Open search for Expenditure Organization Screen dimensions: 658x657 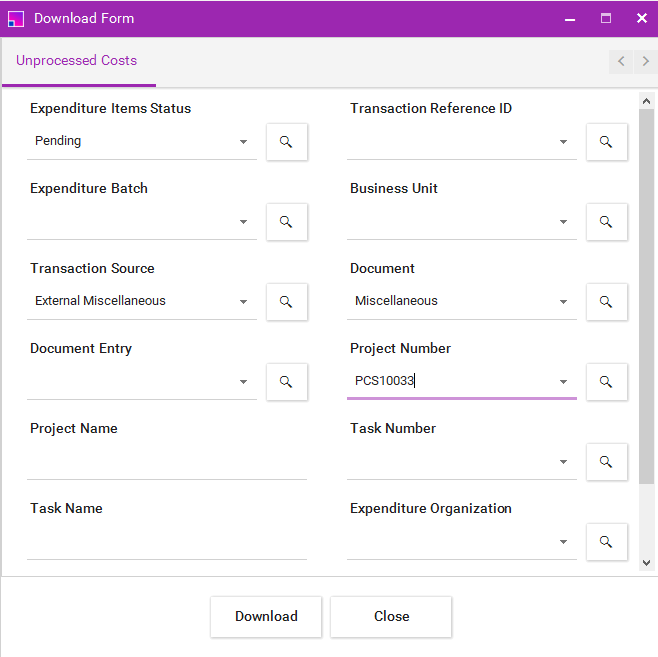(606, 542)
